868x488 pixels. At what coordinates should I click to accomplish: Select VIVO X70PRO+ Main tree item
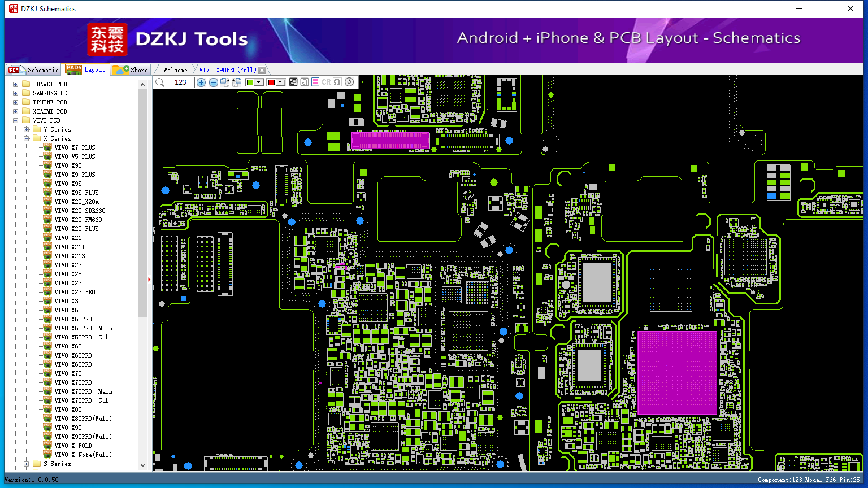84,391
